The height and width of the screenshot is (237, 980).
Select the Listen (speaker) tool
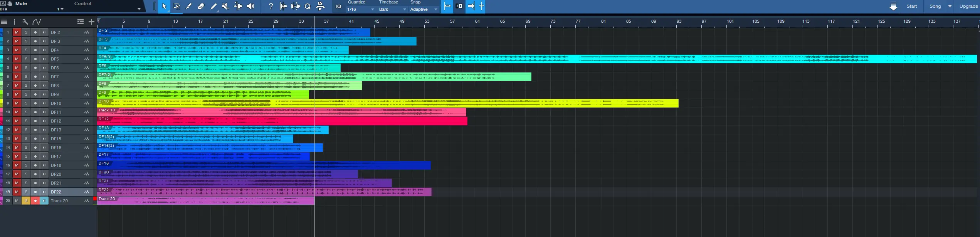[250, 6]
